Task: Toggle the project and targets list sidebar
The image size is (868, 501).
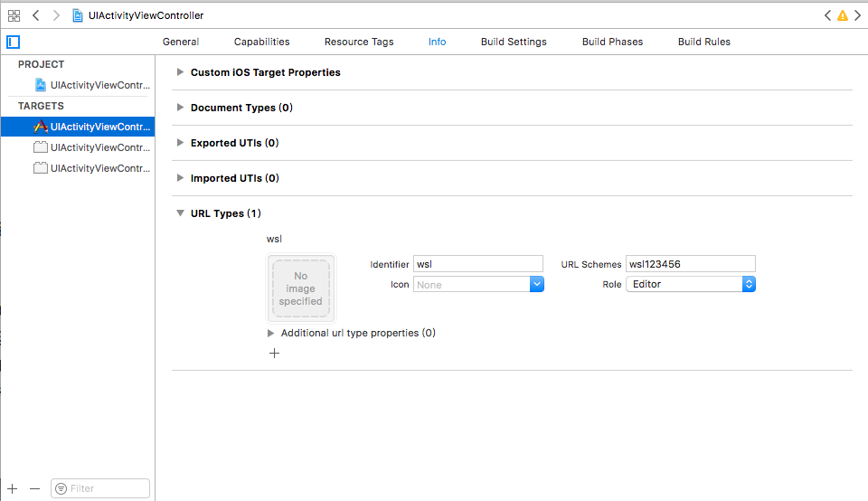Action: point(14,43)
